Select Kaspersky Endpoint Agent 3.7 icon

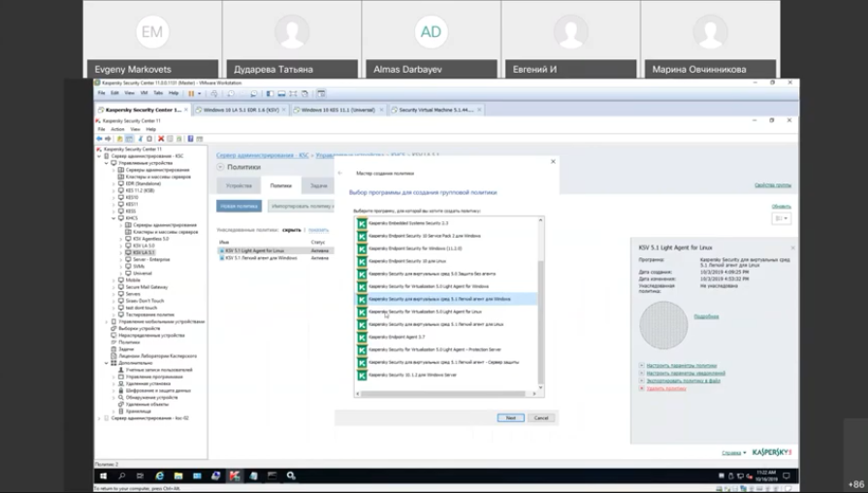(362, 337)
